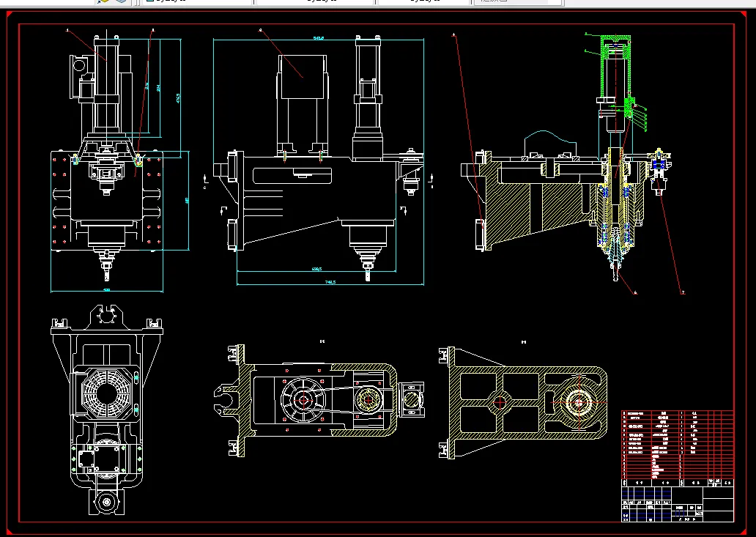Select the horizontal section view with belt pulleys
This screenshot has width=756, height=537.
(x=319, y=401)
